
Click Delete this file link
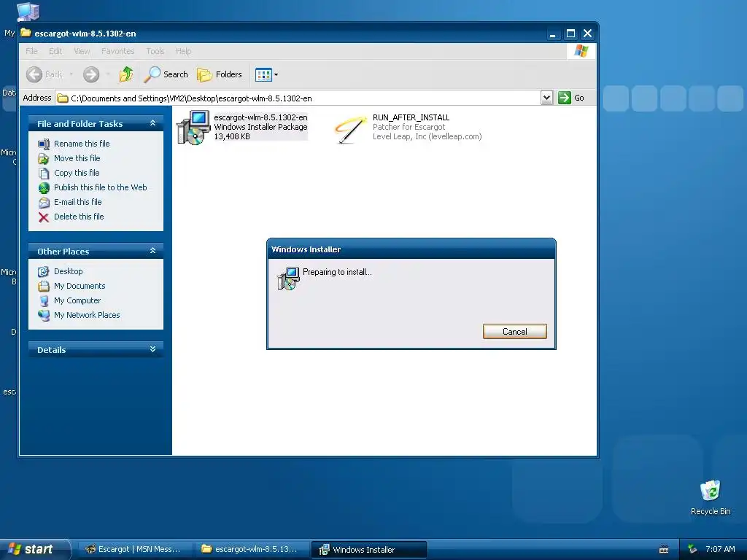point(79,217)
